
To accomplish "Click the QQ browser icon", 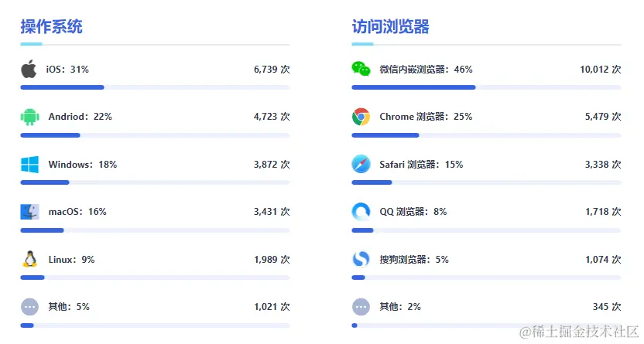I will [x=361, y=212].
